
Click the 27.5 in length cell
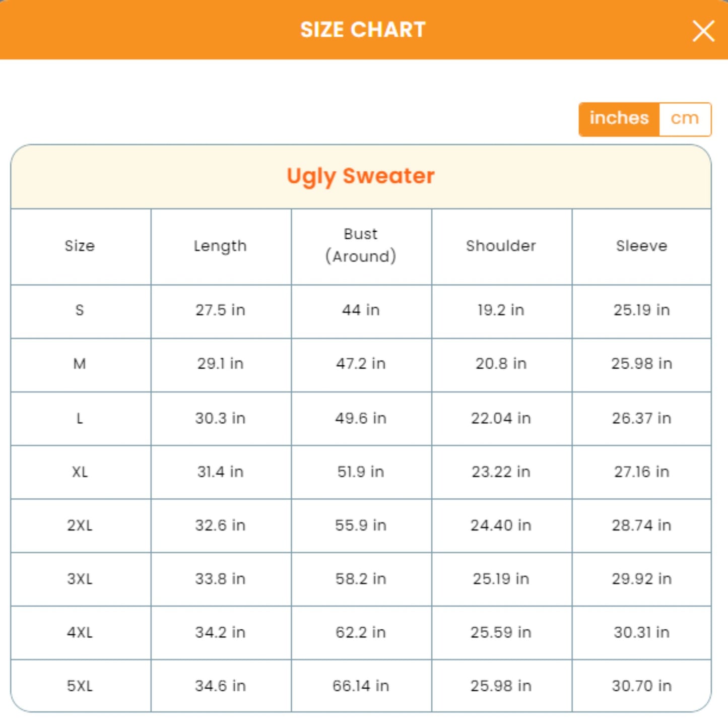coord(220,310)
